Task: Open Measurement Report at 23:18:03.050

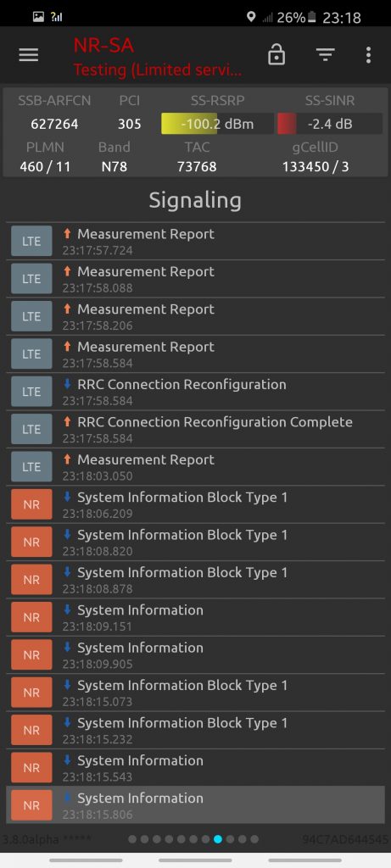Action: pos(195,467)
